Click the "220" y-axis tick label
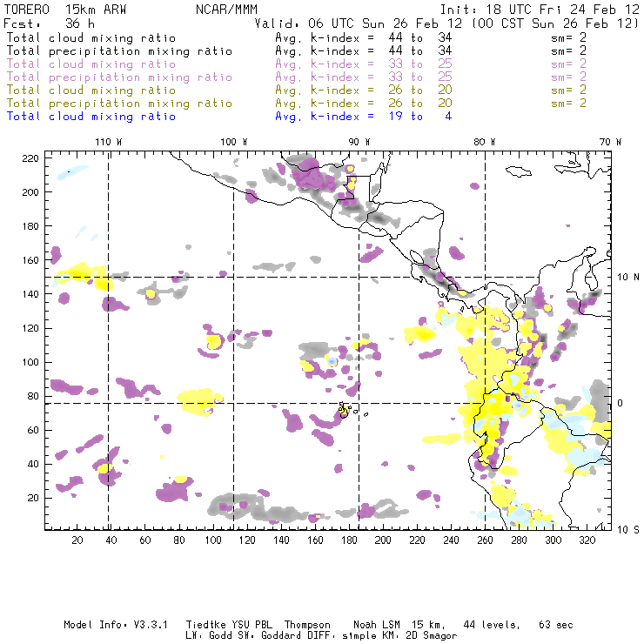This screenshot has width=644, height=644. tap(30, 158)
